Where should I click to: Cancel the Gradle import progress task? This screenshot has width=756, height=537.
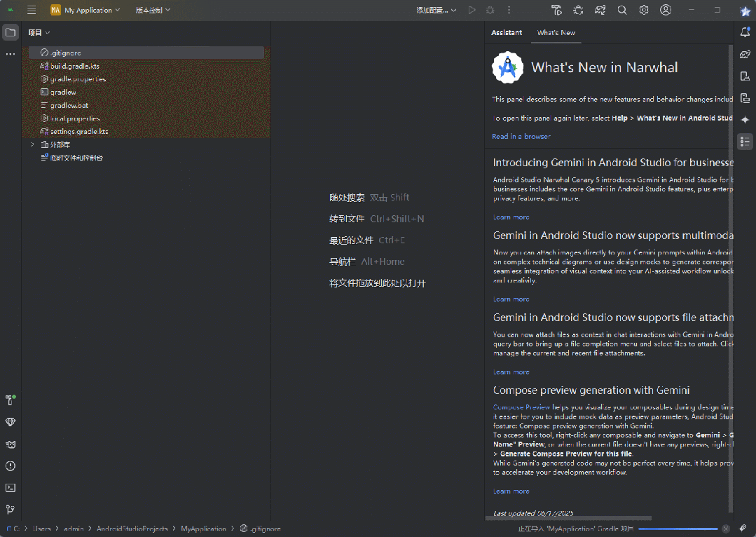pyautogui.click(x=726, y=529)
